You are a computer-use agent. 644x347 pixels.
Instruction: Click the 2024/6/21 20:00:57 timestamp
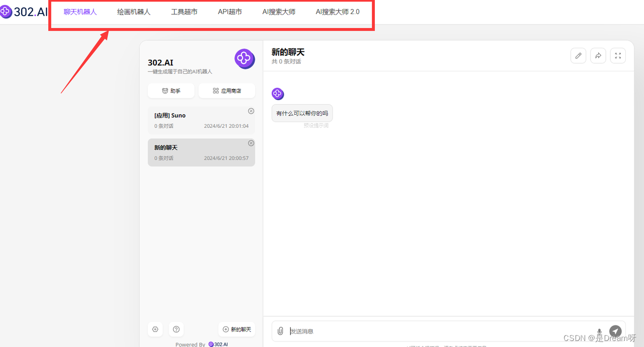pyautogui.click(x=226, y=158)
